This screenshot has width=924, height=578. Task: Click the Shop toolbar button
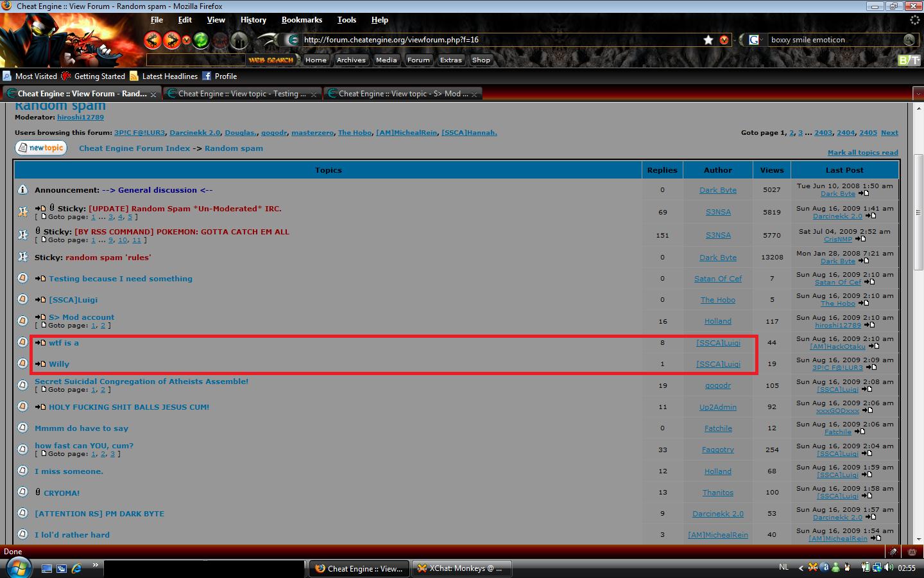coord(481,60)
